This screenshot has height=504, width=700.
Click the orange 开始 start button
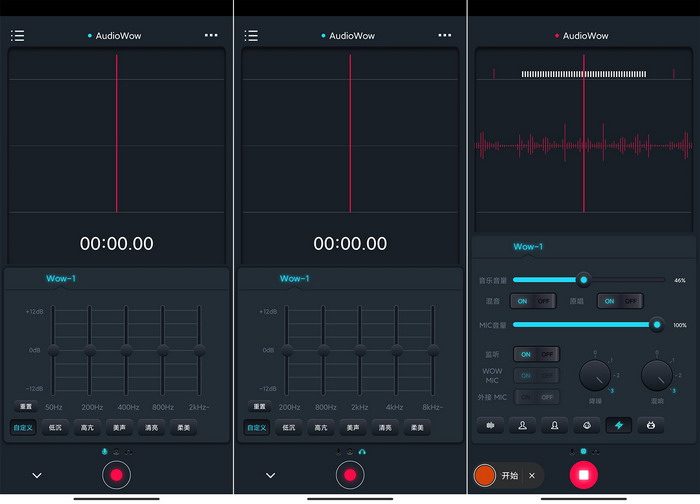pos(484,475)
